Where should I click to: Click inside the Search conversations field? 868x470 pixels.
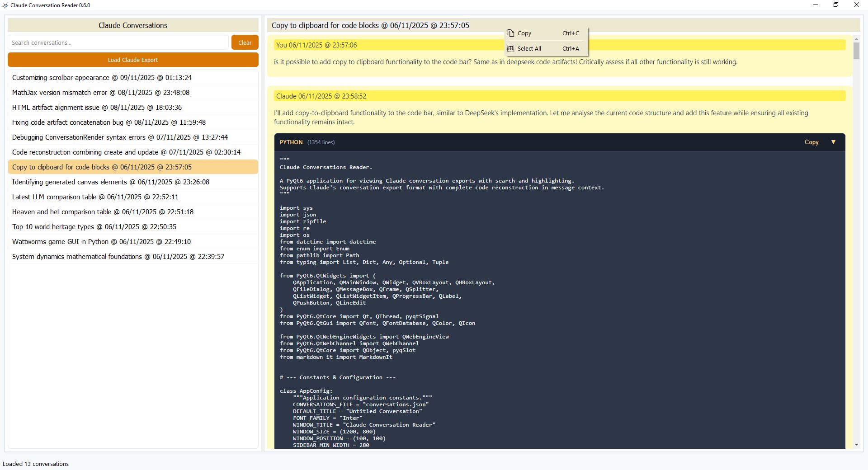pyautogui.click(x=118, y=42)
